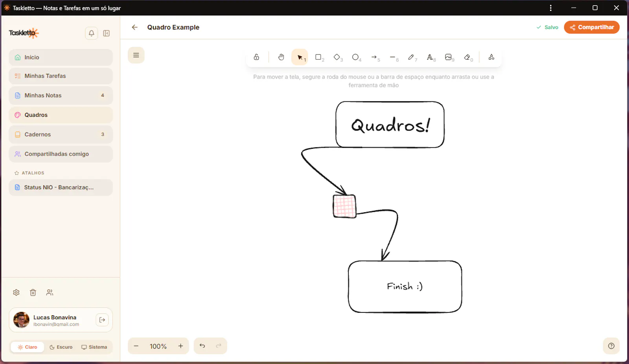Undo the last canvas action
This screenshot has height=364, width=629.
tap(202, 346)
